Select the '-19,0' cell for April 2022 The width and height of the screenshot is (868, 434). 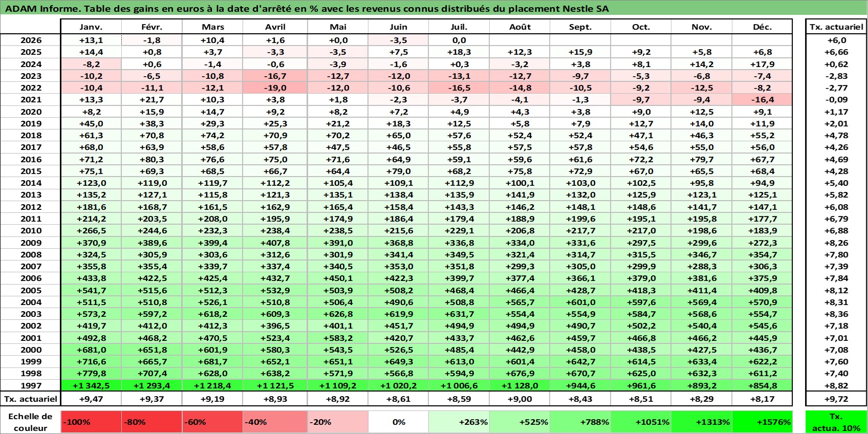click(275, 88)
